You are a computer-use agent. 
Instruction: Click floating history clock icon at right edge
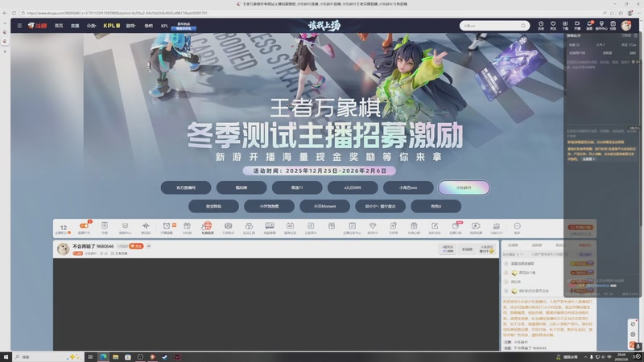tap(633, 324)
